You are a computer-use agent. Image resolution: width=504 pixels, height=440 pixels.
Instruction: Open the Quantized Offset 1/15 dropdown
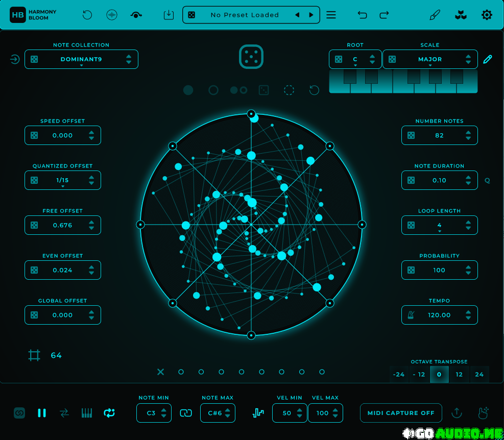pos(63,180)
